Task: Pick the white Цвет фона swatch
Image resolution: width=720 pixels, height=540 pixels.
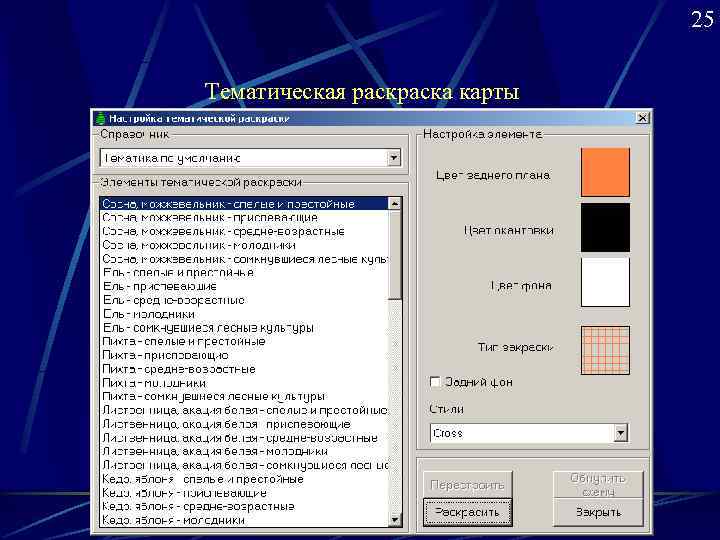Action: pyautogui.click(x=605, y=282)
